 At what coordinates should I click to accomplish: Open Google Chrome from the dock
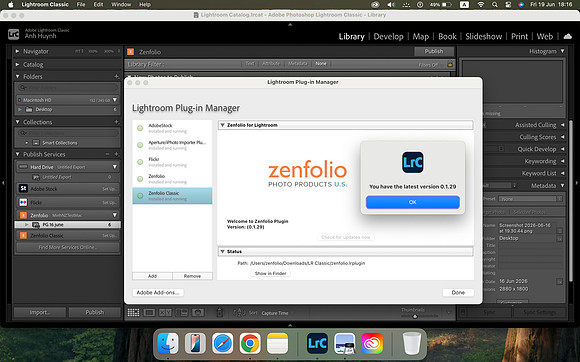[250, 344]
